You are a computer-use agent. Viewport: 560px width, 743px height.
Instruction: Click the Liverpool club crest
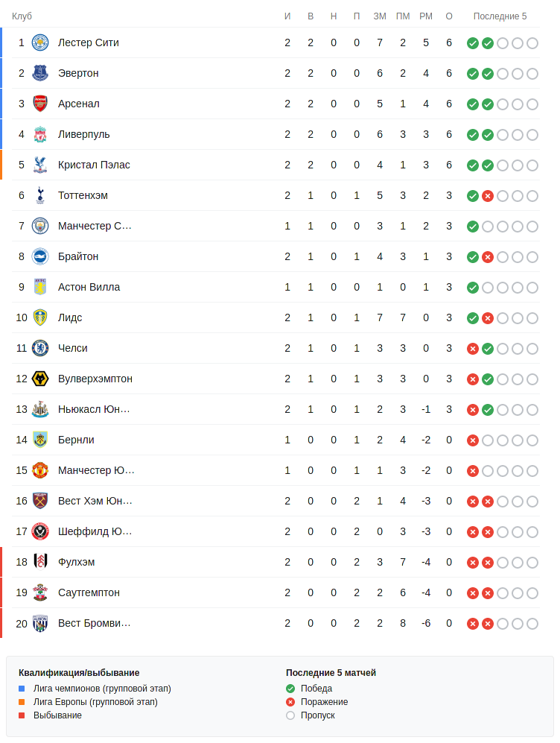40,134
